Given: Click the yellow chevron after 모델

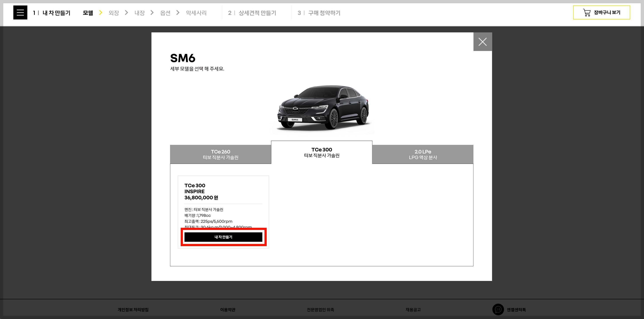Looking at the screenshot, I should click(x=100, y=12).
